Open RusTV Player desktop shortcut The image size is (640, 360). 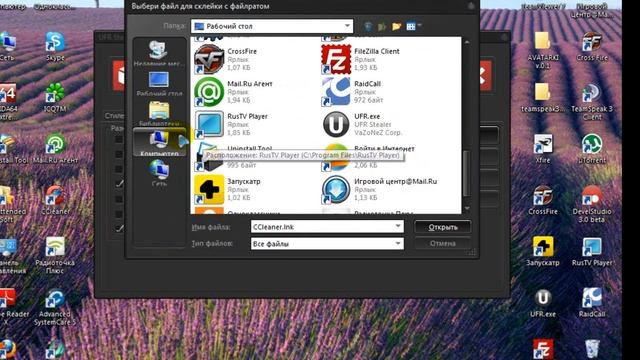click(x=592, y=251)
